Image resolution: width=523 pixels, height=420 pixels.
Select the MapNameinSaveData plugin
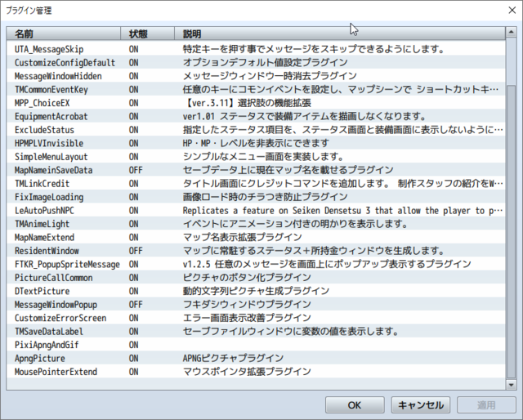pyautogui.click(x=256, y=170)
